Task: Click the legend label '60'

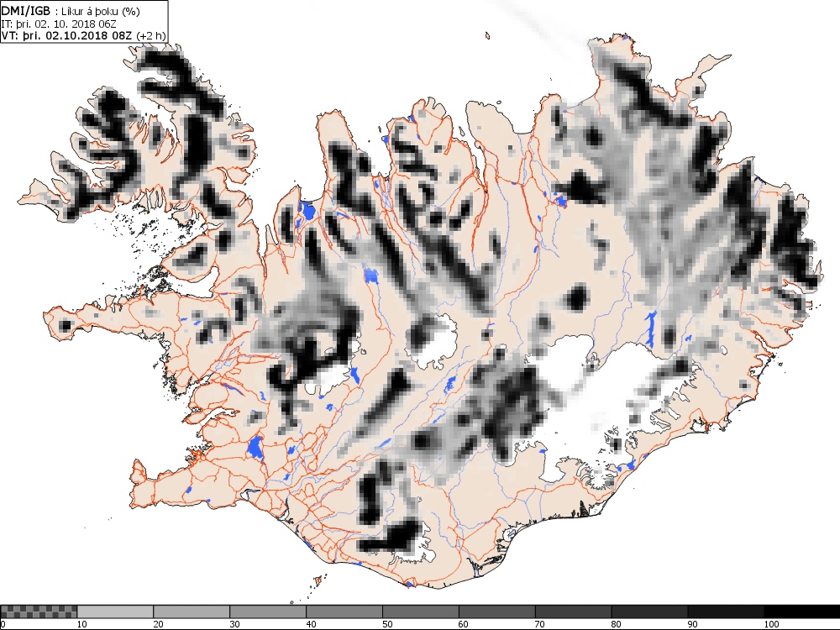Action: tap(464, 624)
